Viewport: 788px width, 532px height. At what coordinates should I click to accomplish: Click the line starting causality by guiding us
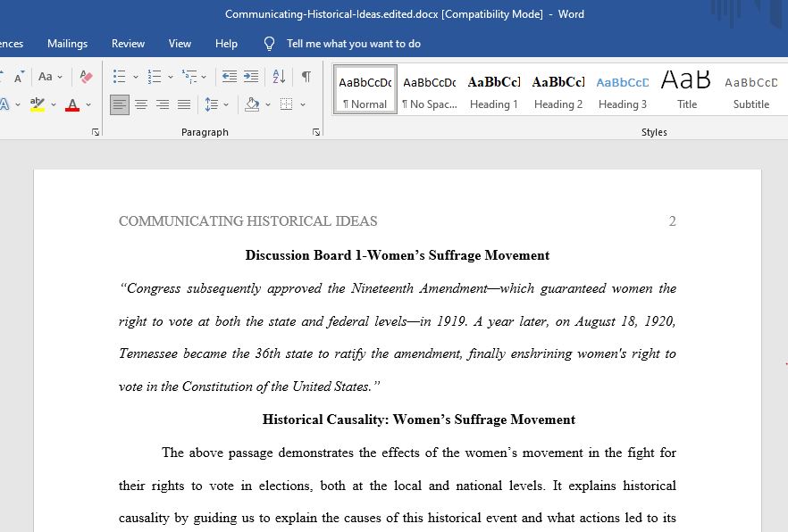398,518
